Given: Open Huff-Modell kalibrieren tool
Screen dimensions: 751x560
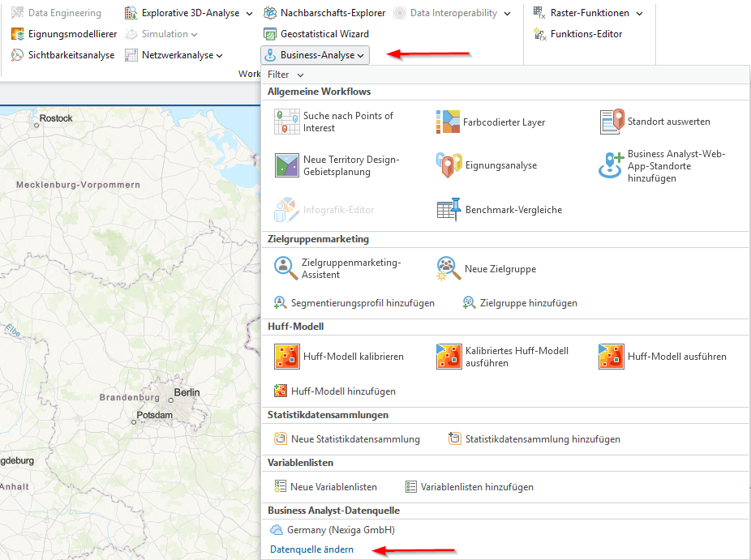Looking at the screenshot, I should click(339, 357).
